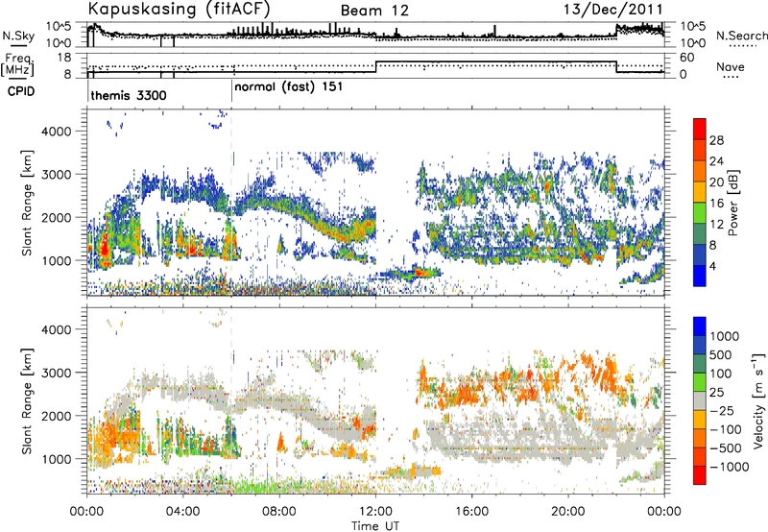Click the "3000" tick of the power panel
Image resolution: width=768 pixels, height=532 pixels.
point(56,175)
